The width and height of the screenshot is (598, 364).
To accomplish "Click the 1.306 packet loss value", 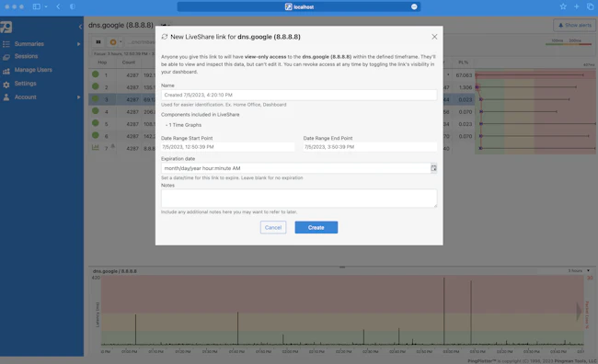I will pyautogui.click(x=466, y=87).
